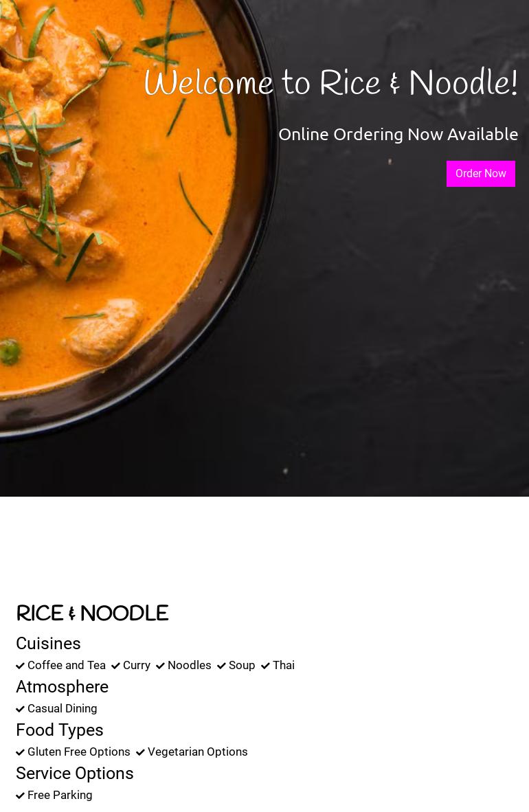Viewport: 529px width, 812px height.
Task: Click checkmark icon beside Thai
Action: pyautogui.click(x=265, y=666)
